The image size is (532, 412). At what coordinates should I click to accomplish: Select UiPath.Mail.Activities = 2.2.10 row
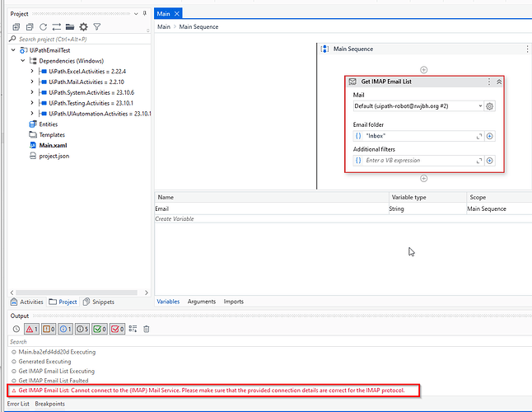86,82
